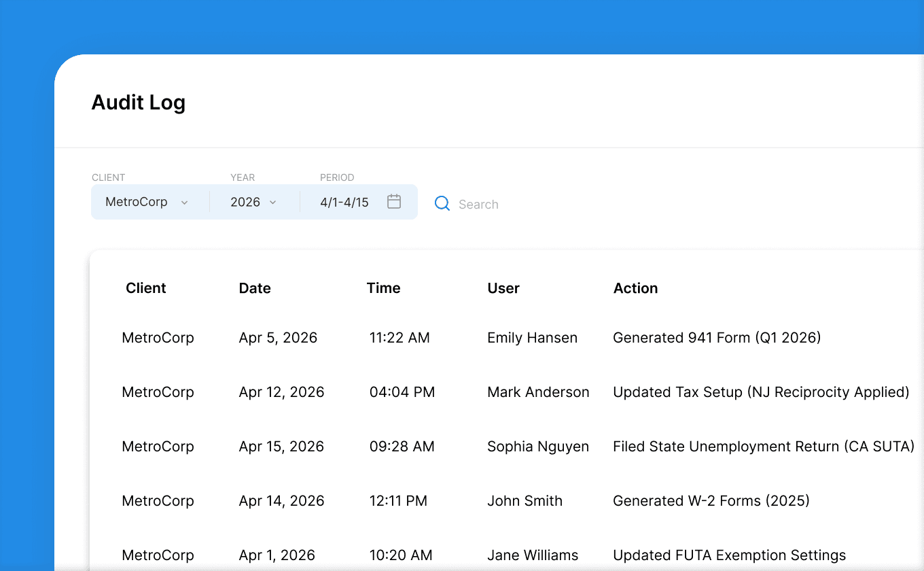Sort the table by the Date column

click(x=255, y=288)
